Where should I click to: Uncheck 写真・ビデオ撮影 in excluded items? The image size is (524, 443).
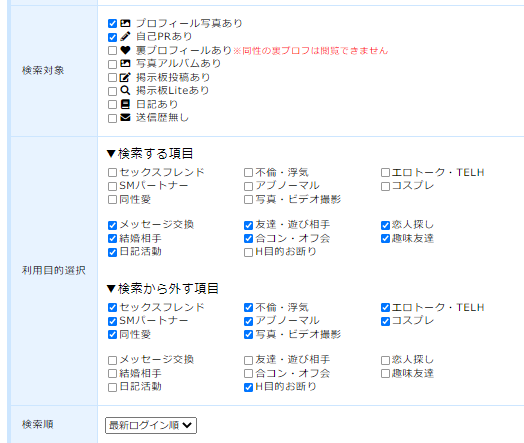click(248, 335)
